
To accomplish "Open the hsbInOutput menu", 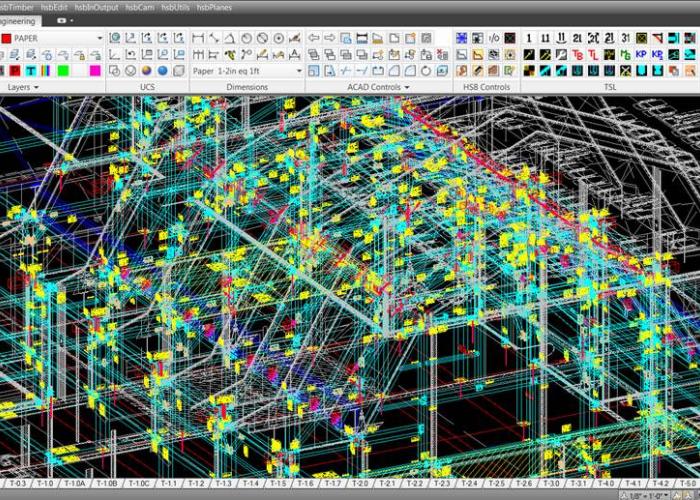I will 96,7.
